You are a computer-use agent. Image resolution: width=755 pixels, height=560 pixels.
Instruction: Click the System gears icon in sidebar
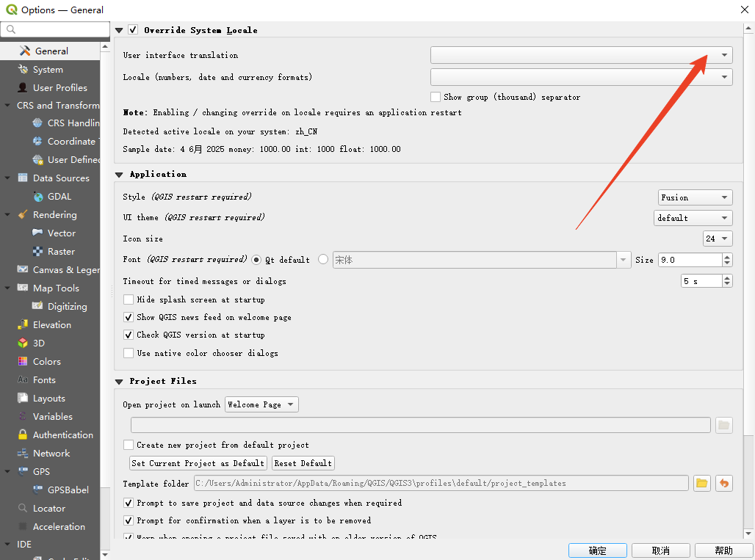pos(23,70)
